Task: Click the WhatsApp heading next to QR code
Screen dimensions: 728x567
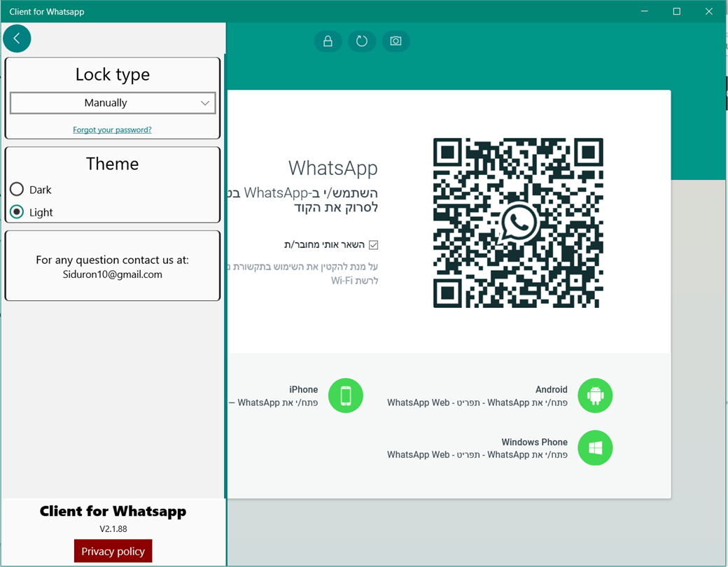Action: [333, 168]
